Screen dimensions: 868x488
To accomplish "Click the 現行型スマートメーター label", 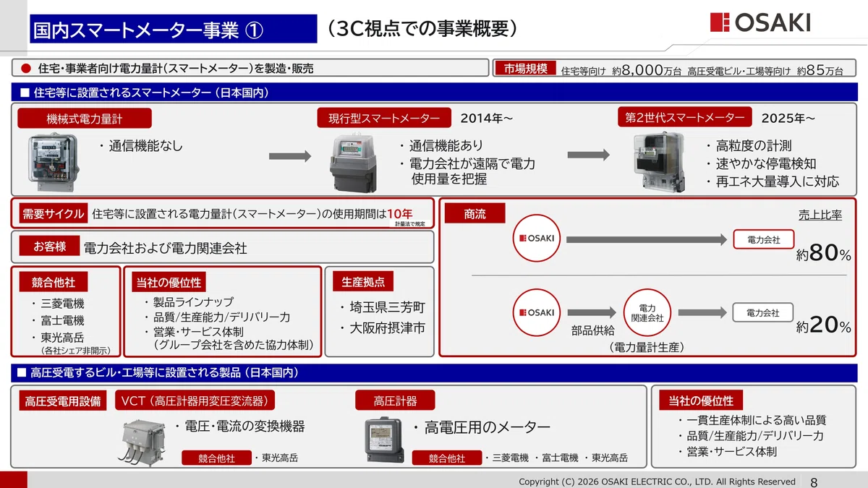I will [384, 119].
